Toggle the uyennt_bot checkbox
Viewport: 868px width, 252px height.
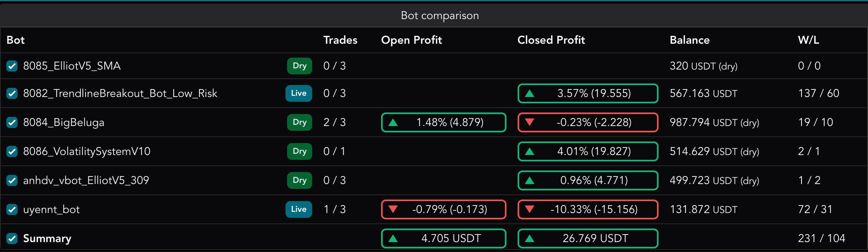[12, 209]
